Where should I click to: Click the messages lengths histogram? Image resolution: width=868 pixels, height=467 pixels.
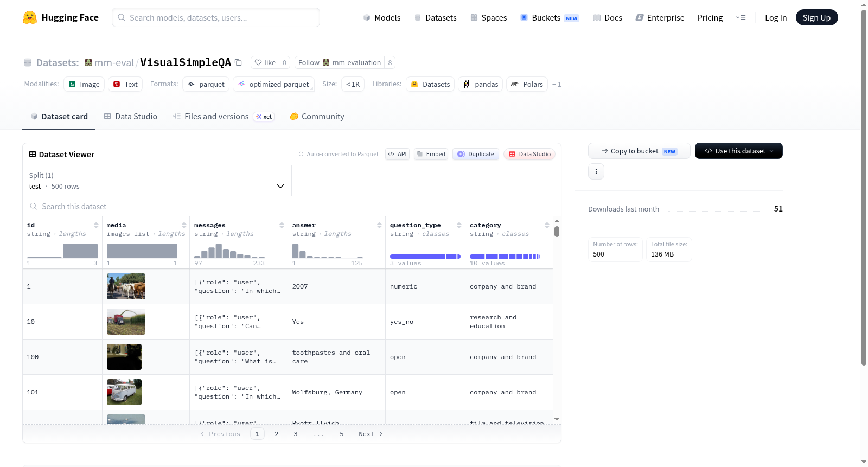(x=229, y=250)
